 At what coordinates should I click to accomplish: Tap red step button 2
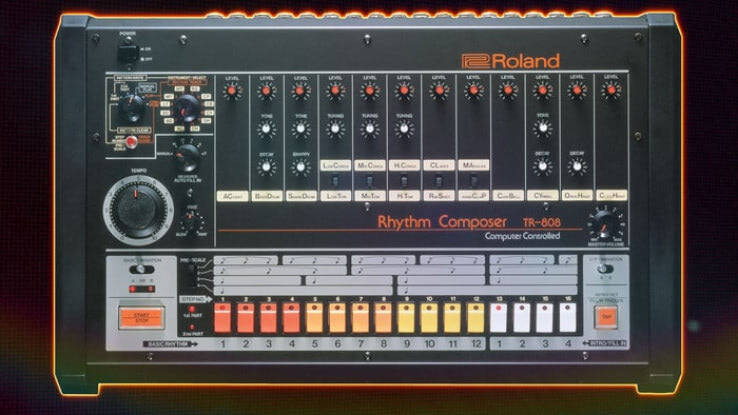click(x=246, y=318)
